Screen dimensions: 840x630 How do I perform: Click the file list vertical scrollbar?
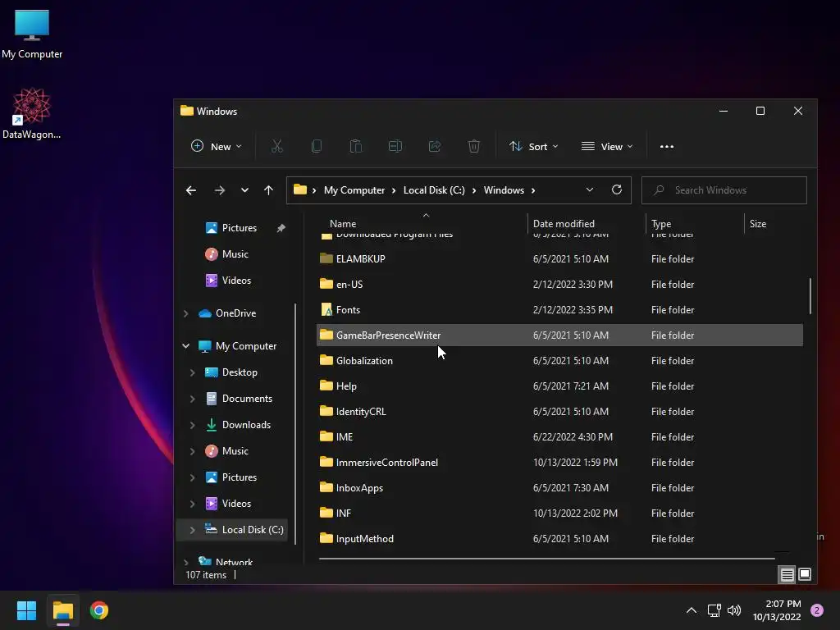pyautogui.click(x=810, y=296)
